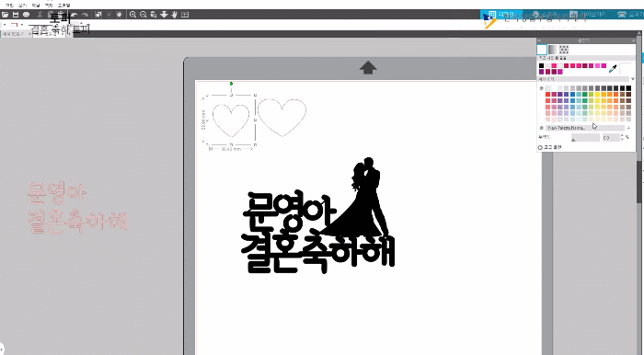Screen dimensions: 644x355
Task: Increase transparency with the up stepper
Action: click(622, 136)
